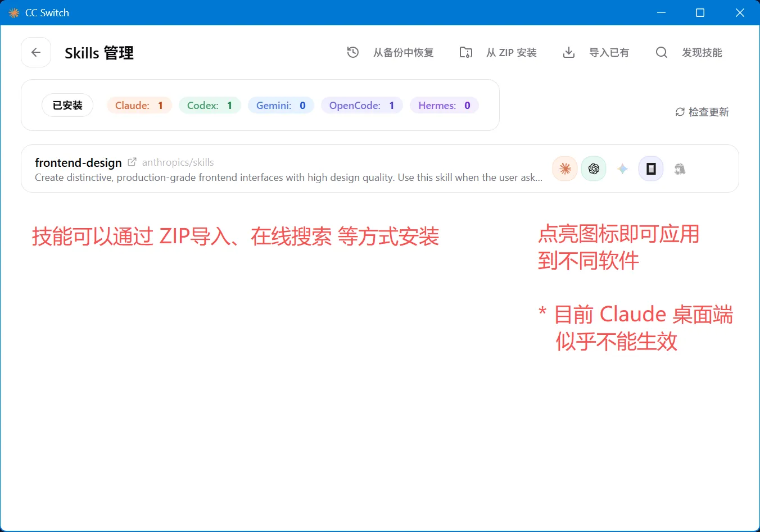Screen dimensions: 760x532
Task: Click the check-updates refresh icon
Action: [680, 112]
